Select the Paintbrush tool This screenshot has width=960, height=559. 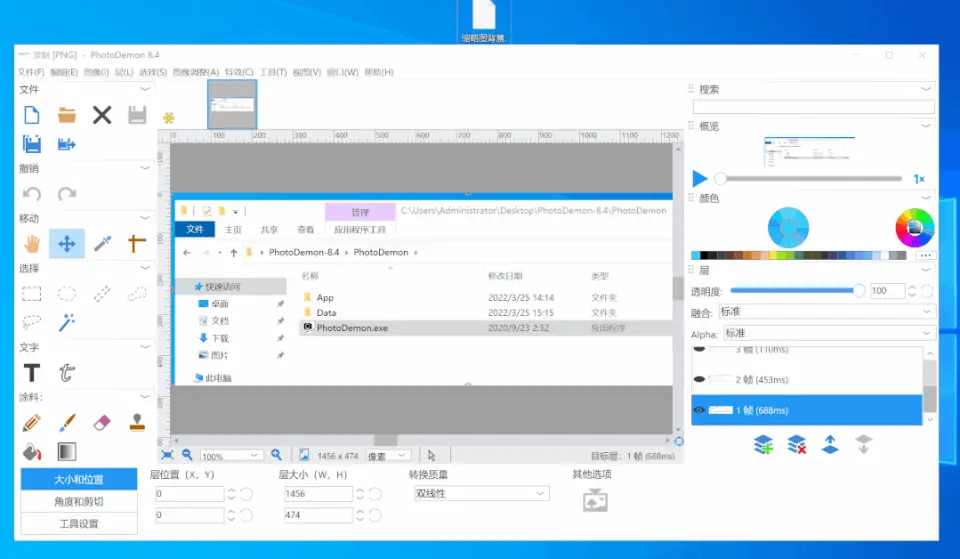pos(67,422)
